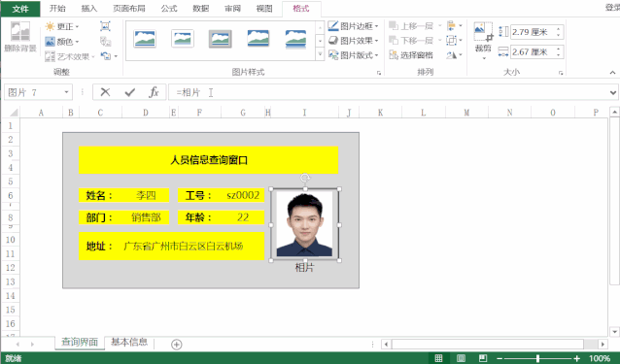620x364 pixels.
Task: Decrease picture width with stepper down arrow
Action: [x=559, y=54]
